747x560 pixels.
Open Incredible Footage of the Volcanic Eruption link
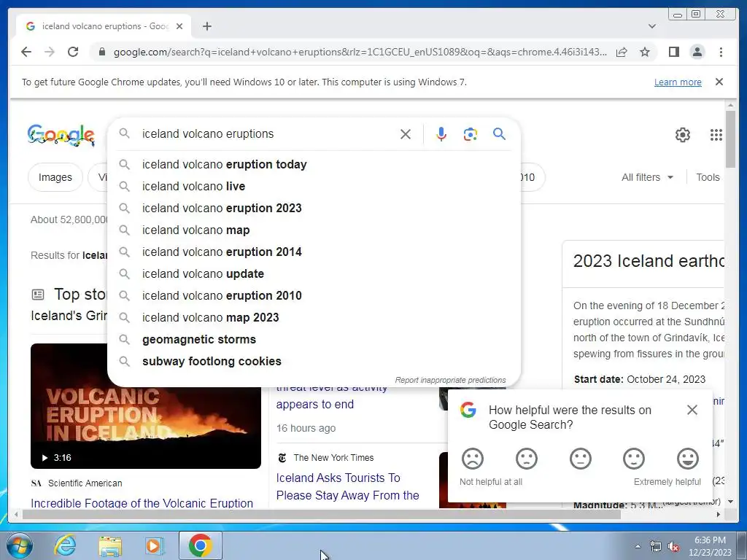(x=142, y=503)
